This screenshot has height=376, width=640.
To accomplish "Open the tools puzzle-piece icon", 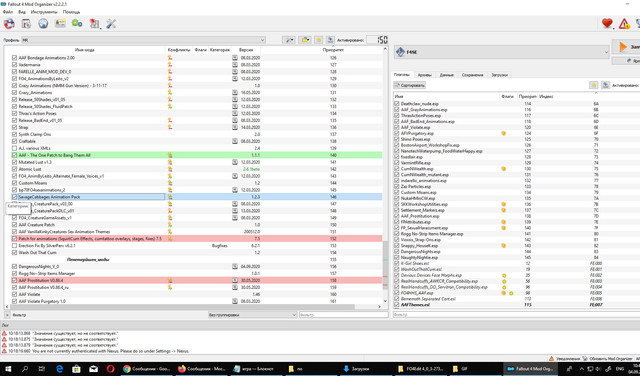I will click(x=94, y=24).
